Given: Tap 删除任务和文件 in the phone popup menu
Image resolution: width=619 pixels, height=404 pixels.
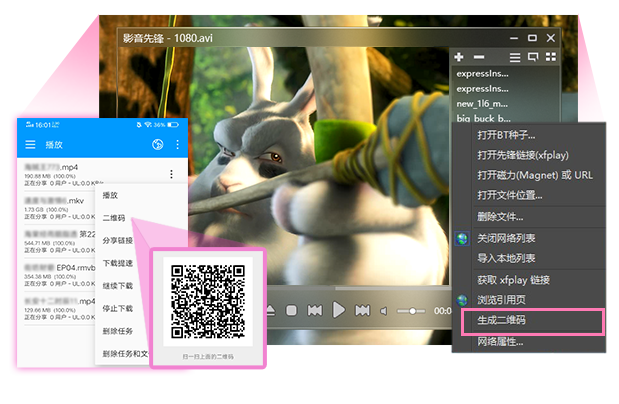Looking at the screenshot, I should pos(125,353).
